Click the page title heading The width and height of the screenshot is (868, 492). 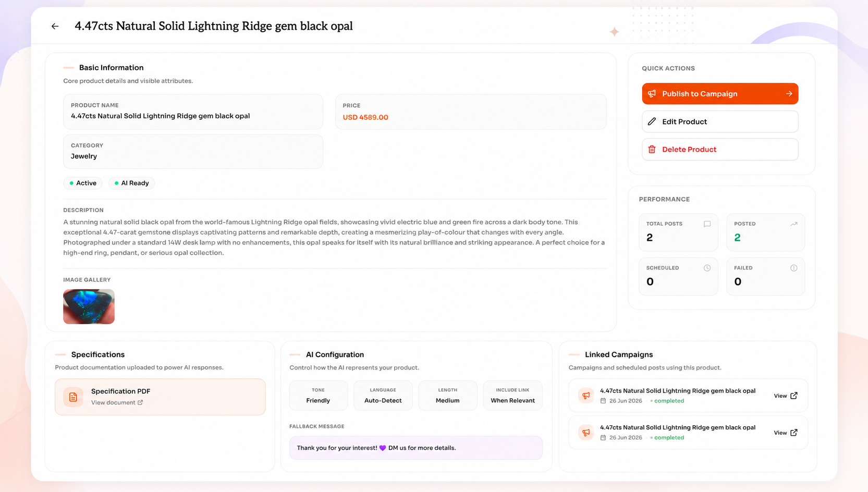213,26
